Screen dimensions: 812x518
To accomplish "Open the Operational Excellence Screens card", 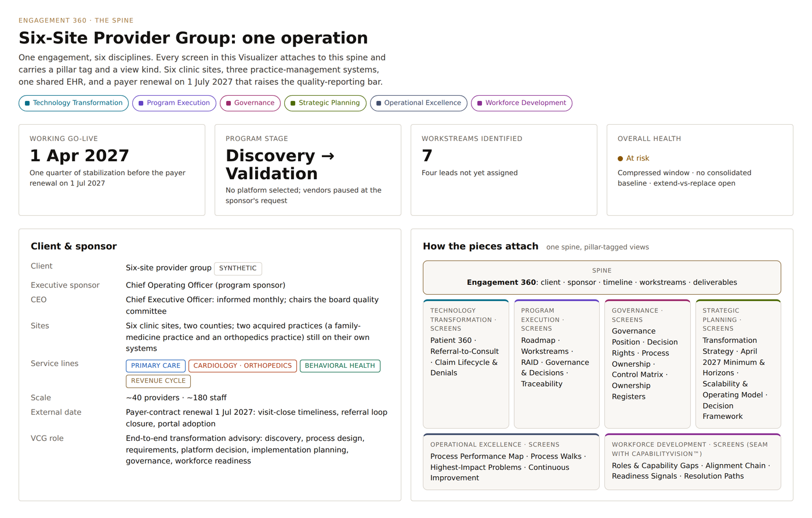I will point(511,462).
